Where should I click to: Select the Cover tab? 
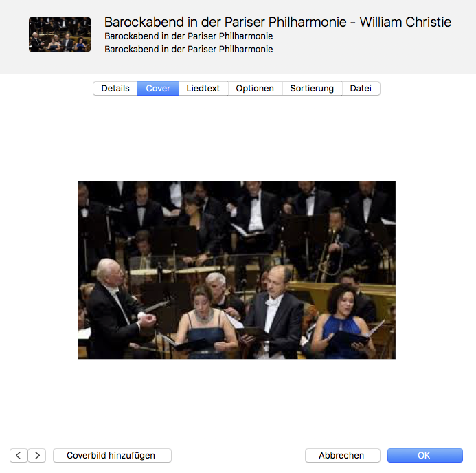coord(158,88)
